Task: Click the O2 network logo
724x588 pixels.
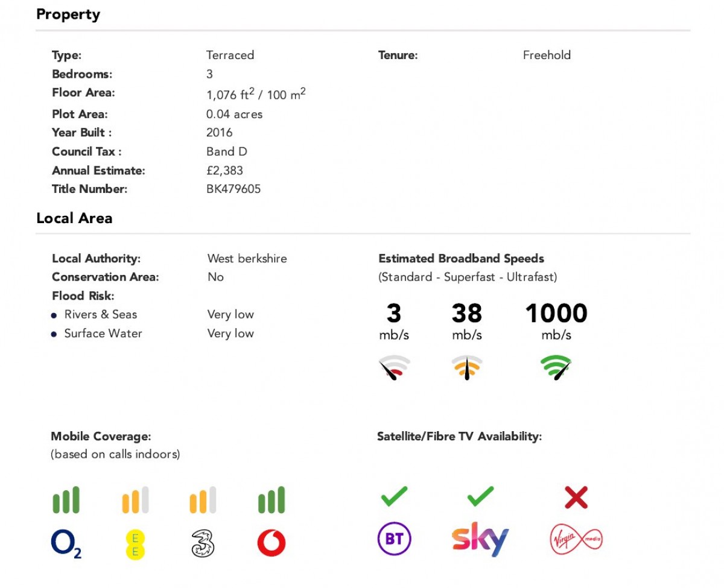Action: 66,543
